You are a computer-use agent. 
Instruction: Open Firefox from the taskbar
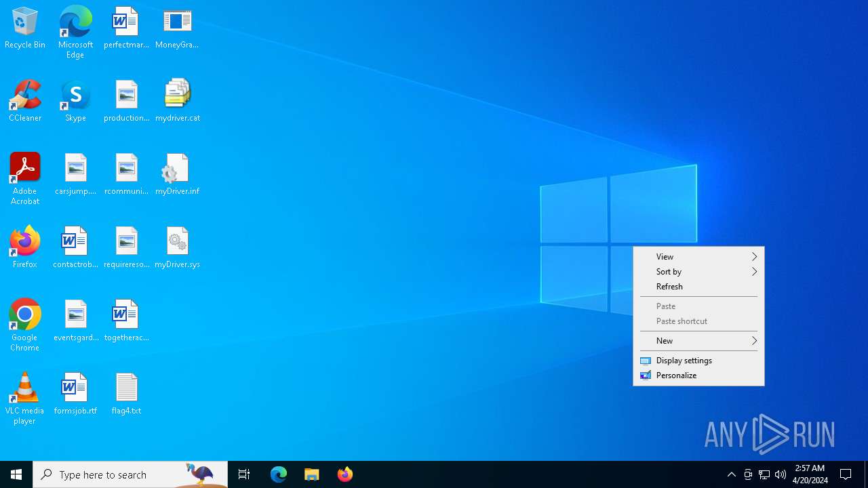coord(345,474)
